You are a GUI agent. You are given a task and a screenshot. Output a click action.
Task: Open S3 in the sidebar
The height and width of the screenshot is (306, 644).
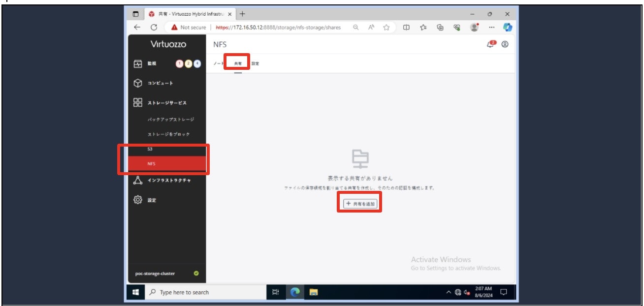[x=150, y=149]
